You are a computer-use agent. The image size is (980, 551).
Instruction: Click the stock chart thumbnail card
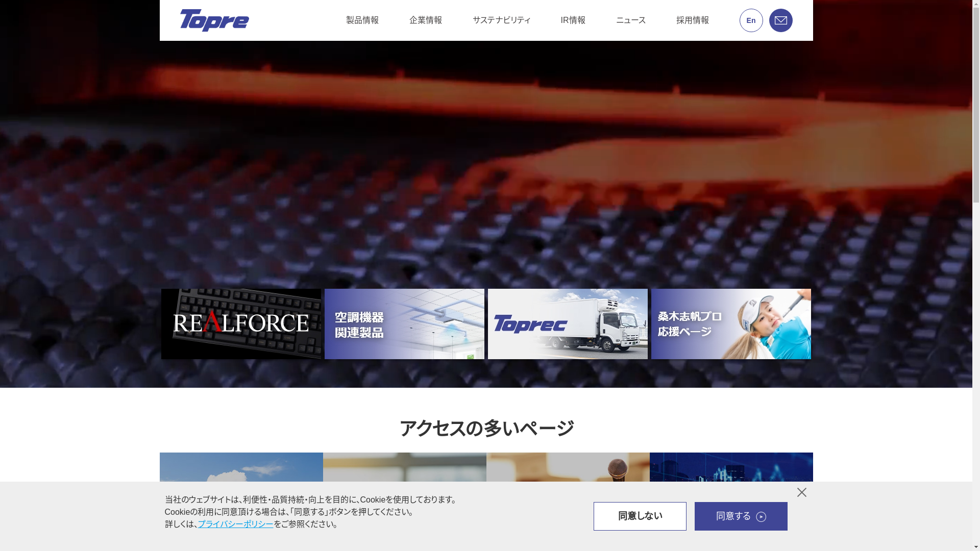tap(731, 467)
